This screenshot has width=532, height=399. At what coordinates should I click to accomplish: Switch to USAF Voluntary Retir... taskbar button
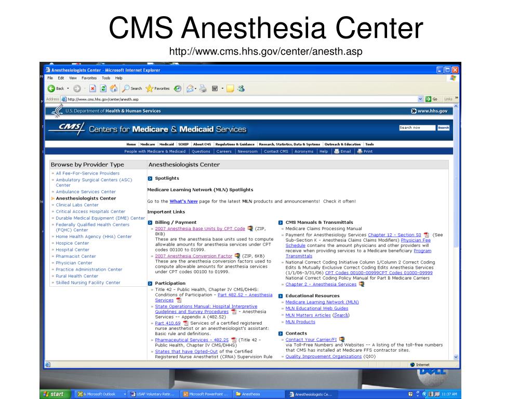(x=153, y=394)
